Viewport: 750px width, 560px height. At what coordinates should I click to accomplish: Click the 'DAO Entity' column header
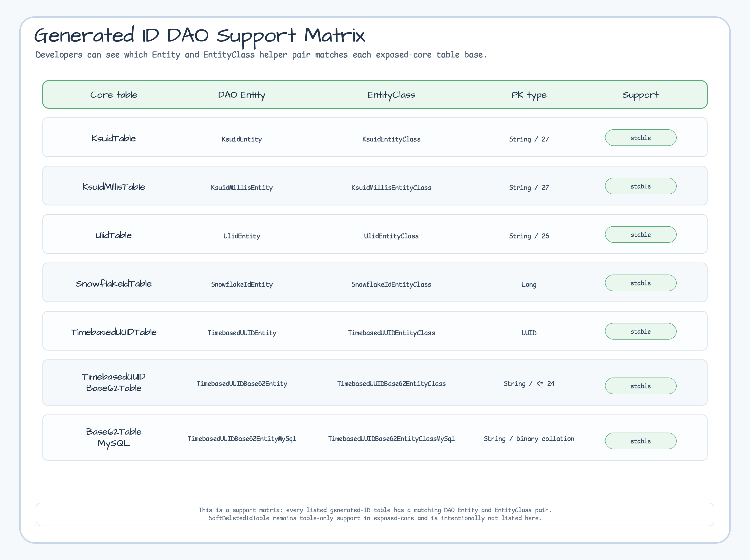[241, 95]
